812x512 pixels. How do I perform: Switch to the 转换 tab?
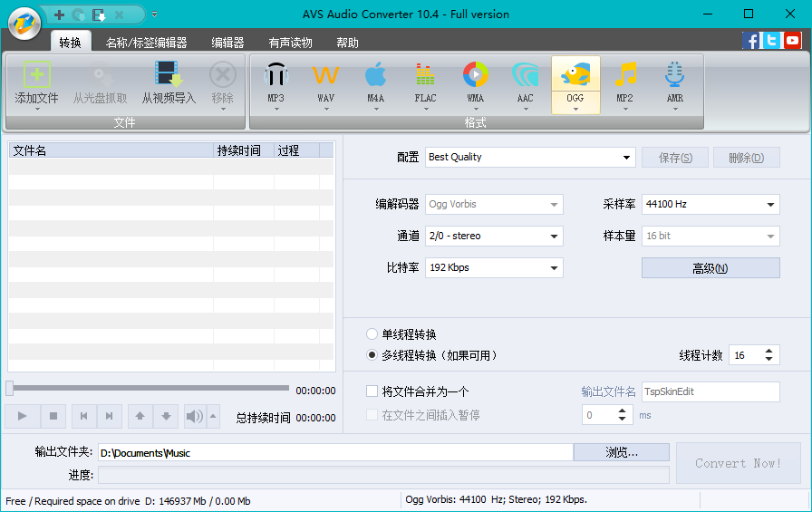[70, 43]
